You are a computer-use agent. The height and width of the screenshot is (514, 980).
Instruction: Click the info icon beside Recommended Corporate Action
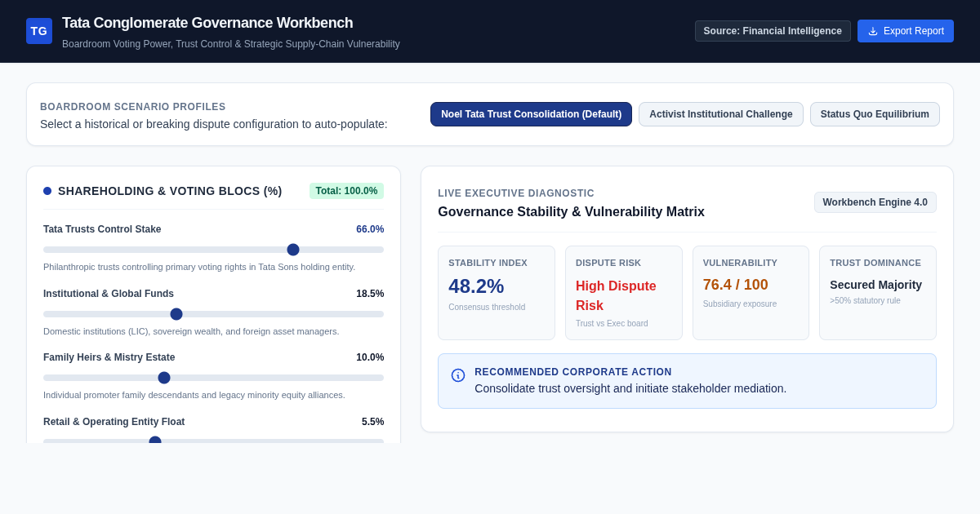[x=458, y=375]
